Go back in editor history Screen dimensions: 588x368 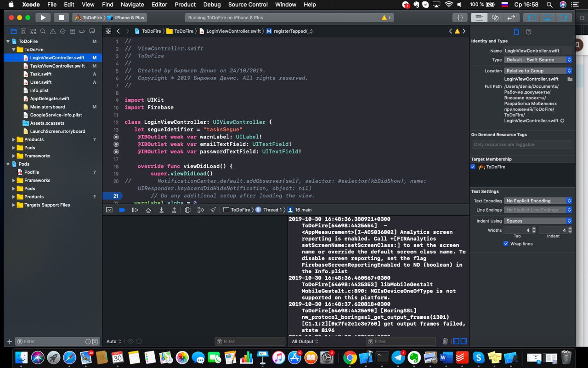click(x=118, y=31)
